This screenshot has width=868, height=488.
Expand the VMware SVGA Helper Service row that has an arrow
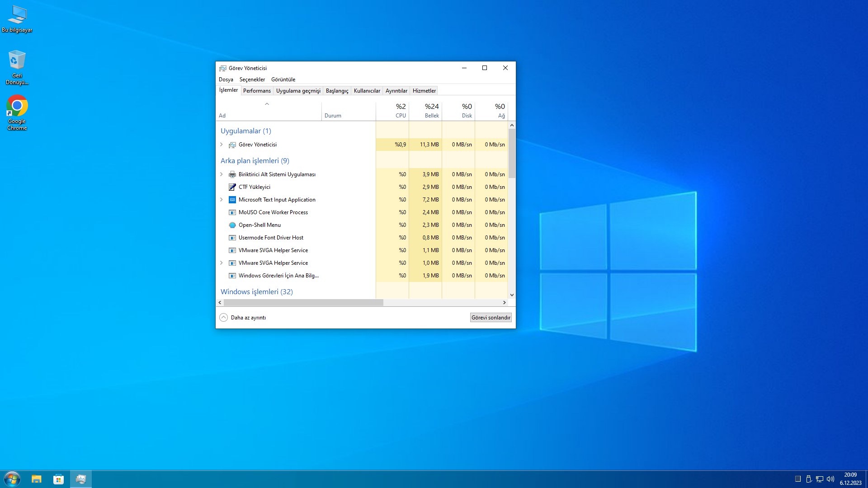222,263
